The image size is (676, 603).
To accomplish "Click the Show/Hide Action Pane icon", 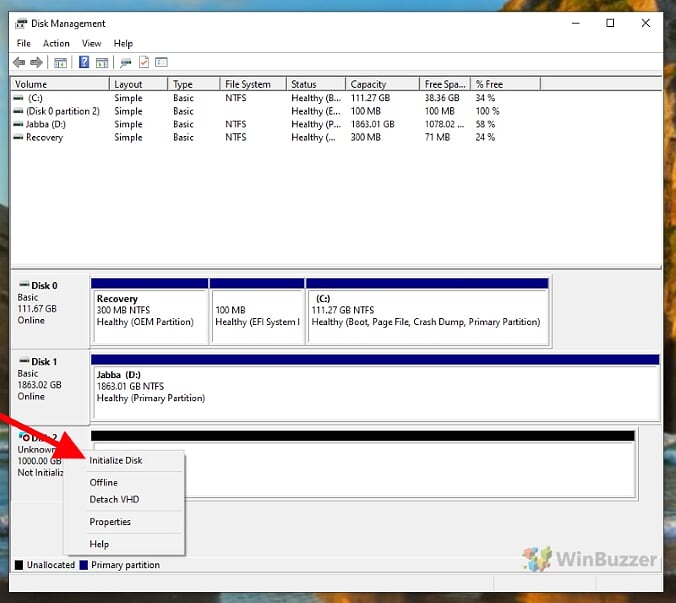I will 102,63.
